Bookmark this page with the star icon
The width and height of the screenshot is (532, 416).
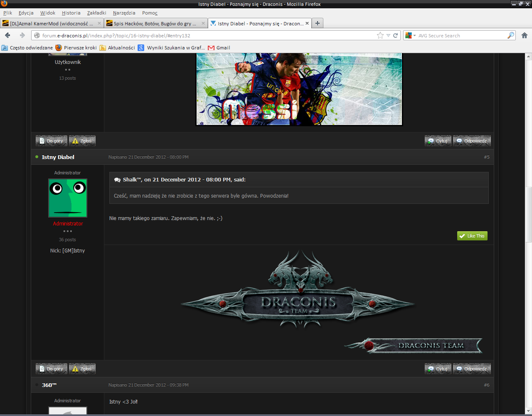(x=380, y=35)
